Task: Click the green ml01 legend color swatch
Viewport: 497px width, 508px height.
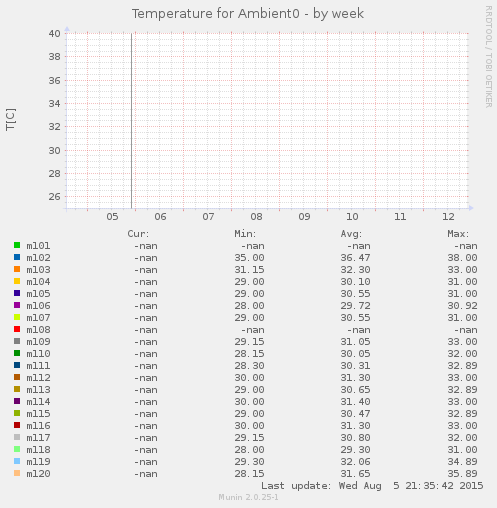Action: click(17, 245)
